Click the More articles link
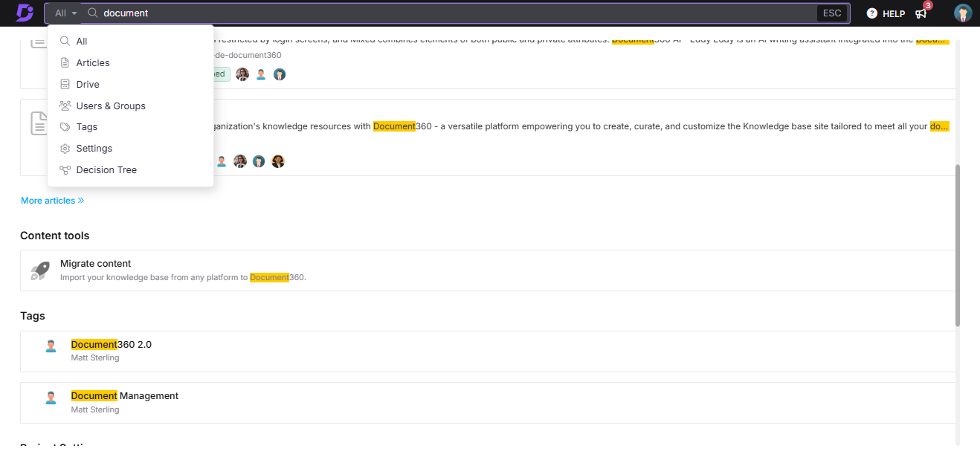Image resolution: width=980 pixels, height=460 pixels. coord(52,201)
